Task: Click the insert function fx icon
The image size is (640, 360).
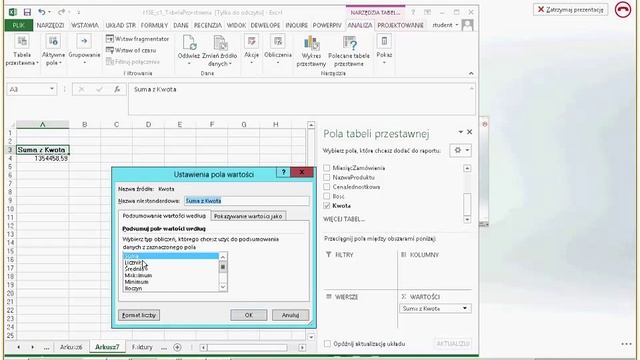Action: click(117, 89)
